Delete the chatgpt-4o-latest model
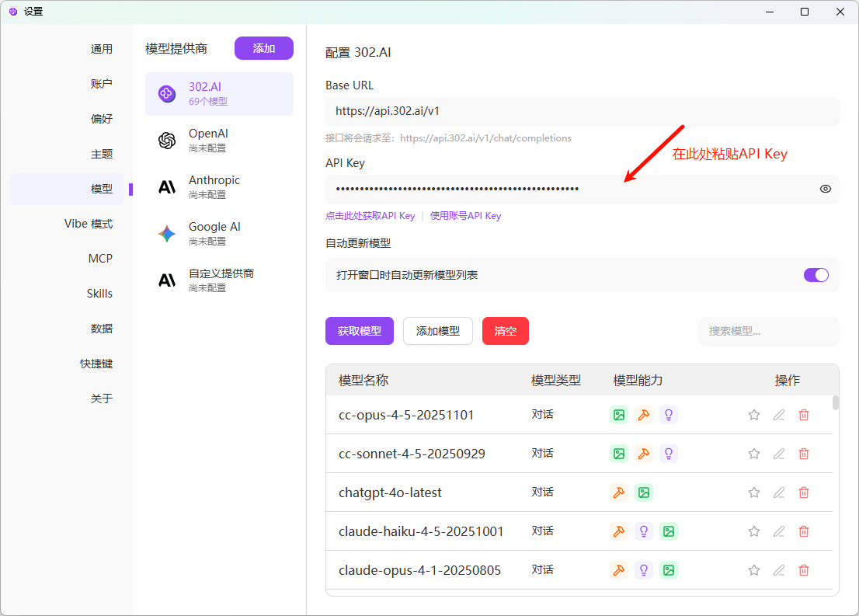 804,492
